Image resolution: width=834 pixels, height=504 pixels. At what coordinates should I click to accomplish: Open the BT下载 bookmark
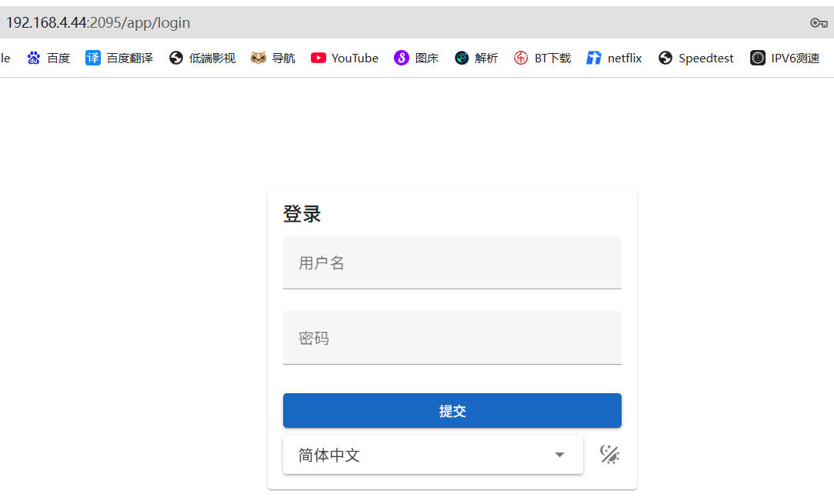(542, 58)
